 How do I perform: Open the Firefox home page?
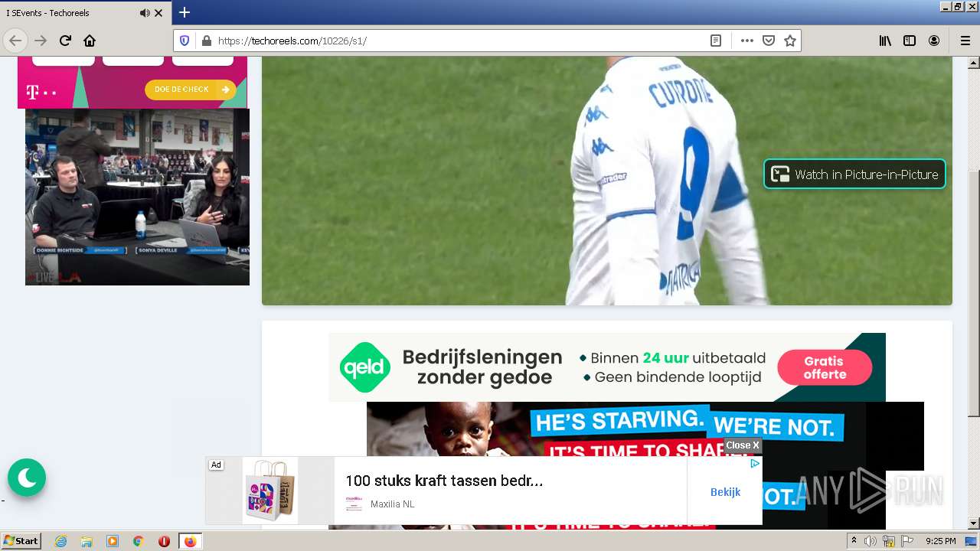pyautogui.click(x=90, y=41)
